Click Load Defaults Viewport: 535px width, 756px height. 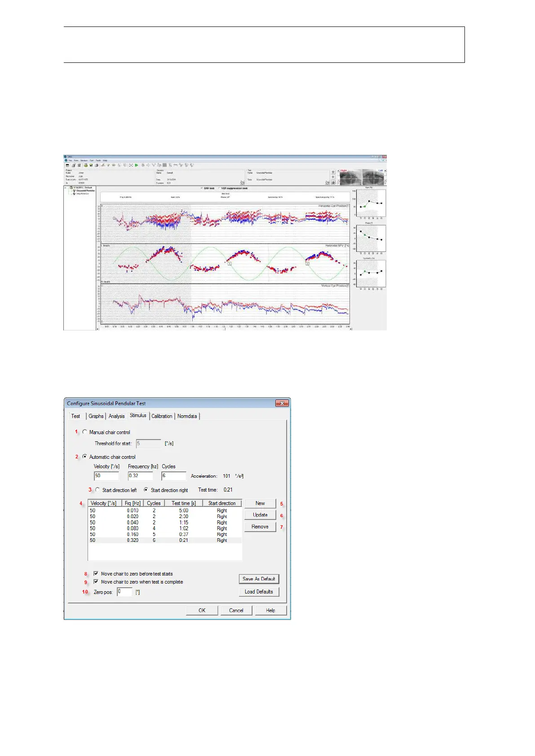click(x=259, y=592)
